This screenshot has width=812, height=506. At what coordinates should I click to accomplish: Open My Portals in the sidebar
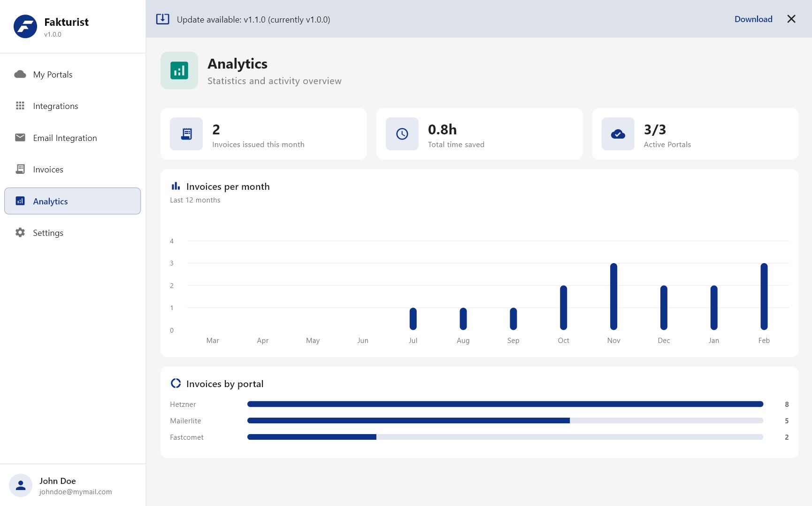coord(53,75)
